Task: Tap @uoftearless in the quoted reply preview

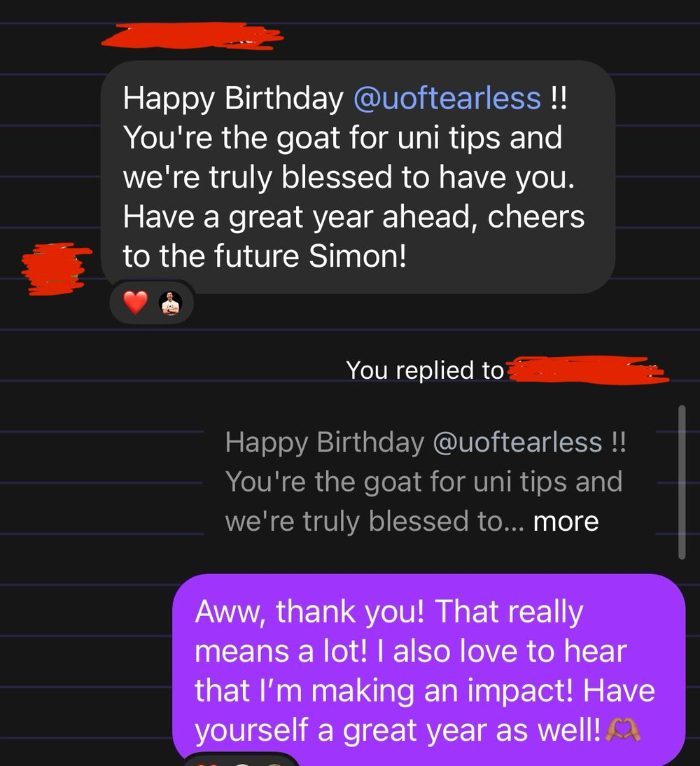Action: click(x=518, y=443)
